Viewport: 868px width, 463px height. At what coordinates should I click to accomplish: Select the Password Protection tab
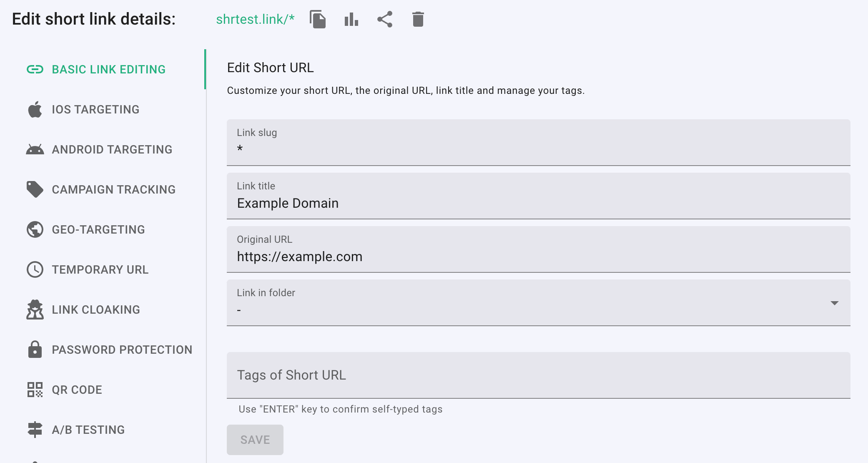pyautogui.click(x=103, y=350)
